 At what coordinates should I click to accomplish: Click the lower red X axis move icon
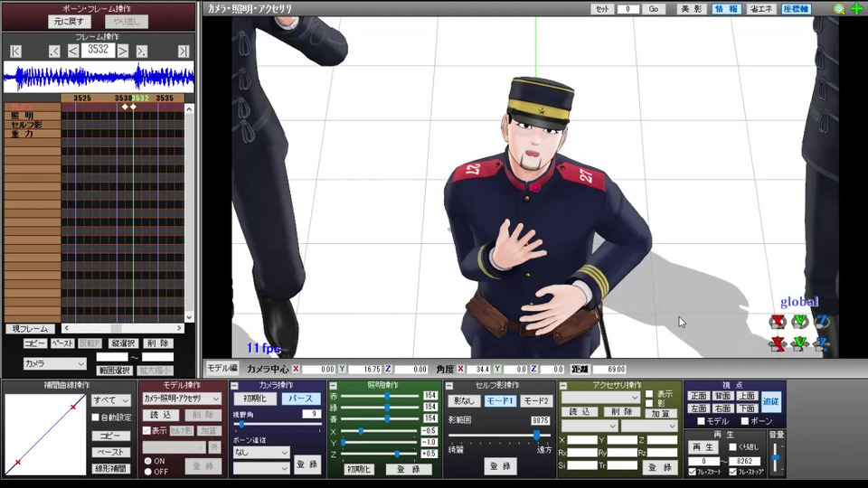(x=778, y=343)
